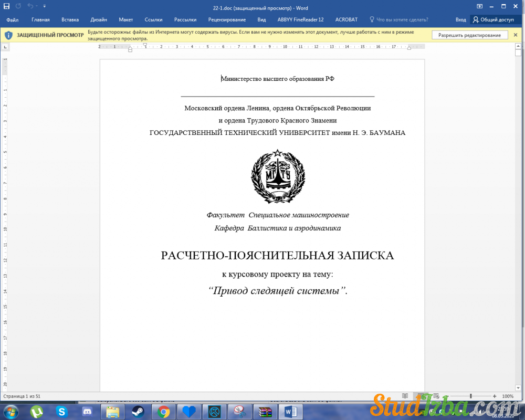Click the right indent marker on ruler

(409, 48)
